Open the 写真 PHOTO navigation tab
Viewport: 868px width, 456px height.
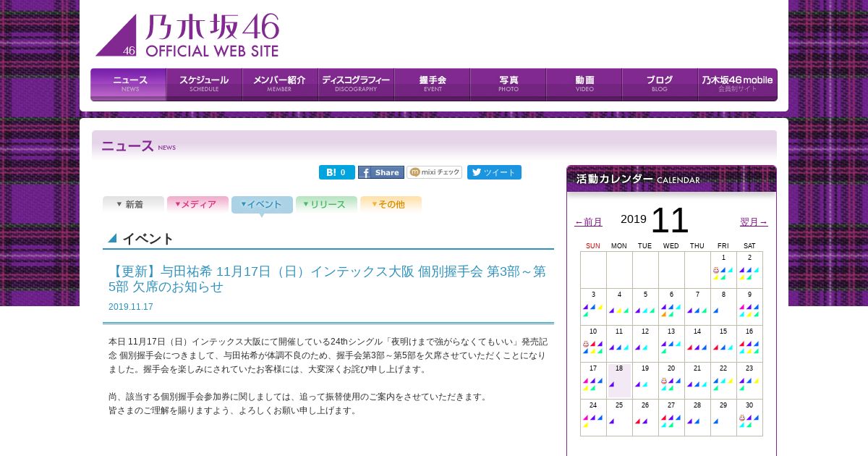click(508, 85)
